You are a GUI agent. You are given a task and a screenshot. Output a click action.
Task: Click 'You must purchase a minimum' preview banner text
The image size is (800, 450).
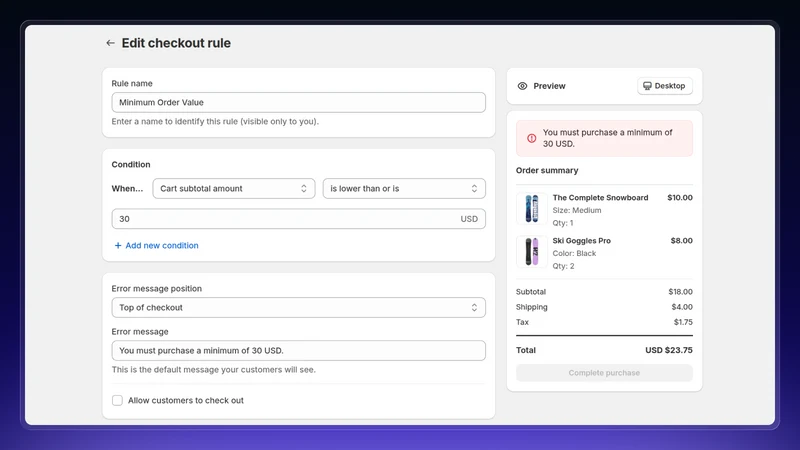607,138
